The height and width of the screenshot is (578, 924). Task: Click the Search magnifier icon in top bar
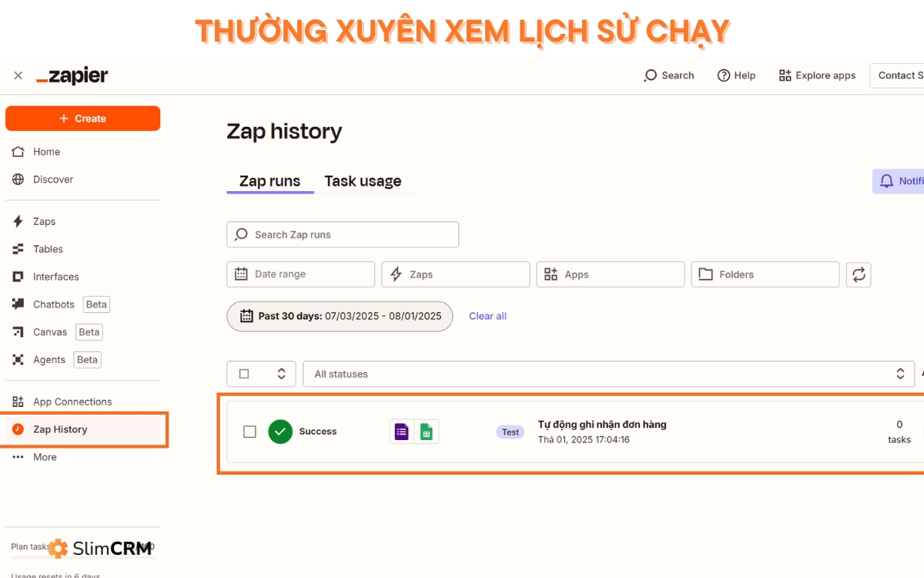point(651,76)
